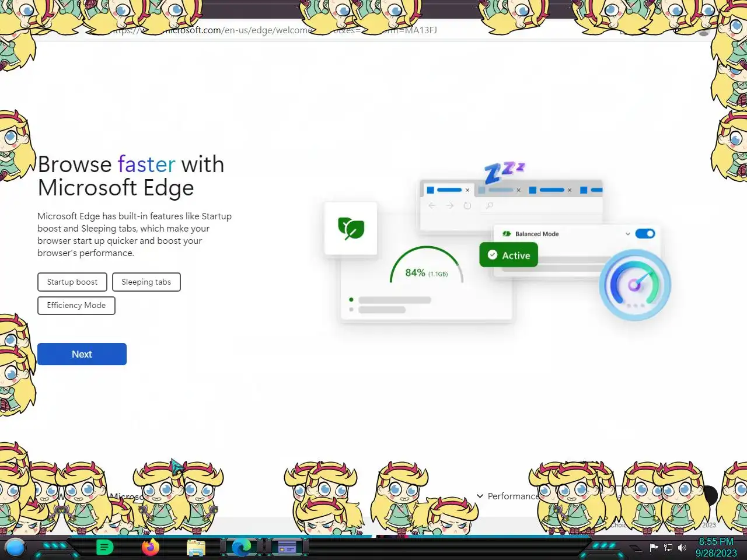This screenshot has width=747, height=560.
Task: Select the Sleeping tabs button
Action: [x=146, y=282]
